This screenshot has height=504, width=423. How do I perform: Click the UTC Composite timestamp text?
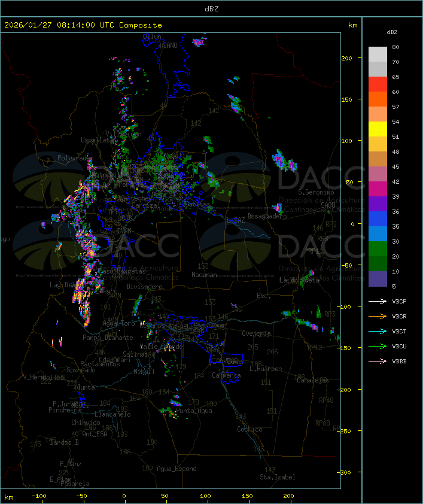(83, 25)
